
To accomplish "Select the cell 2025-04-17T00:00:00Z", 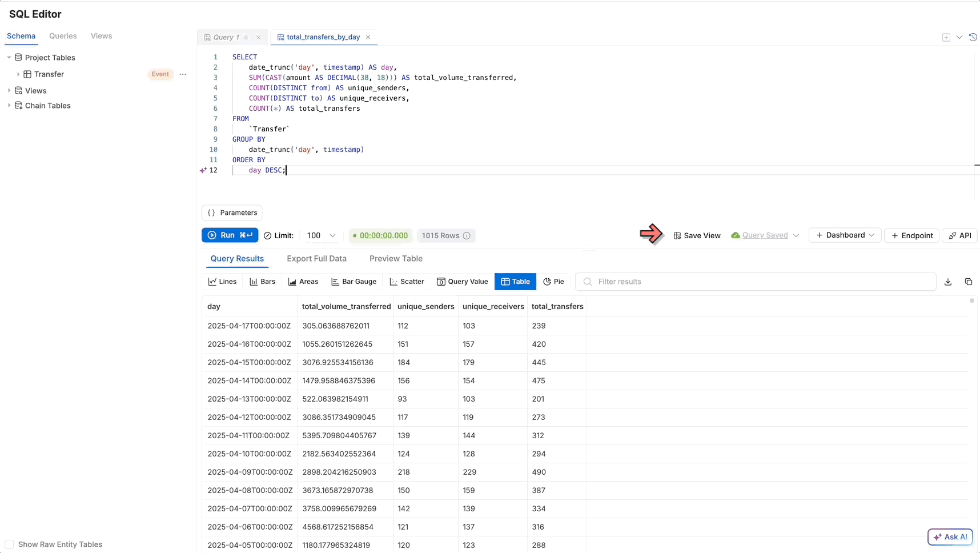I will [x=249, y=326].
